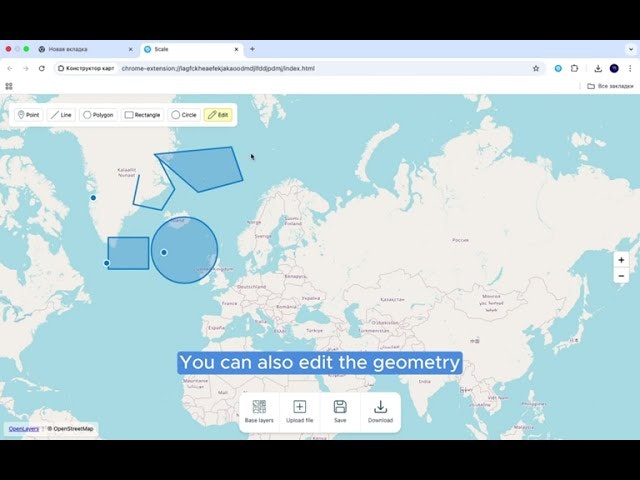Viewport: 640px width, 480px height.
Task: Select the filled polygon near Greenland
Action: point(206,167)
